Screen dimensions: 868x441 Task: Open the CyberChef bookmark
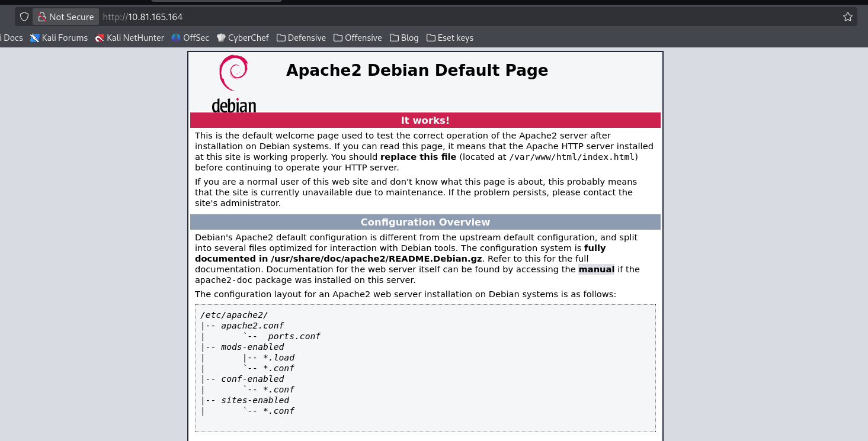[x=243, y=38]
